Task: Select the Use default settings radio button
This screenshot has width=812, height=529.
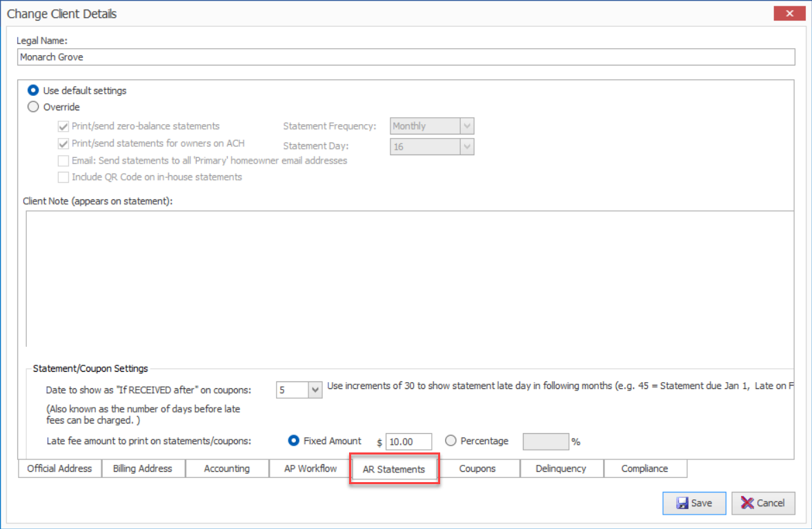Action: tap(32, 90)
